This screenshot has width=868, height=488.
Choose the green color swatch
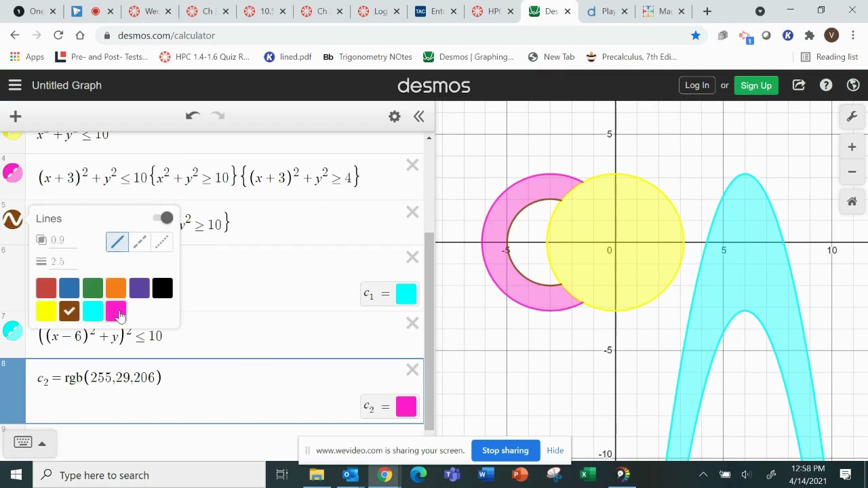93,288
